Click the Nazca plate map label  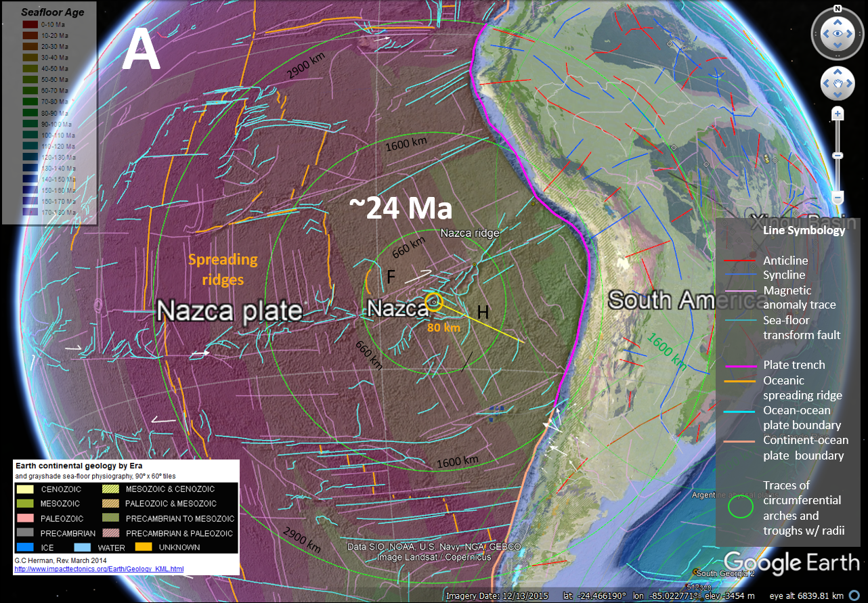(x=229, y=310)
